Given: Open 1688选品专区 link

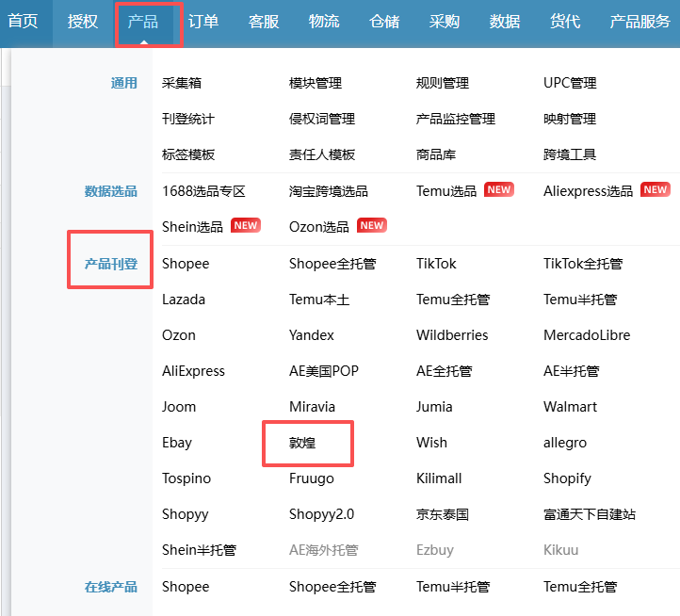Looking at the screenshot, I should click(x=203, y=191).
